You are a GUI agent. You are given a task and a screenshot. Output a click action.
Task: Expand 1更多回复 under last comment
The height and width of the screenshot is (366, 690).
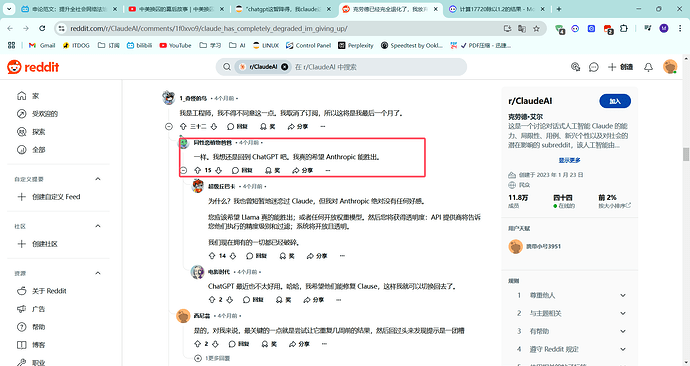pos(213,358)
